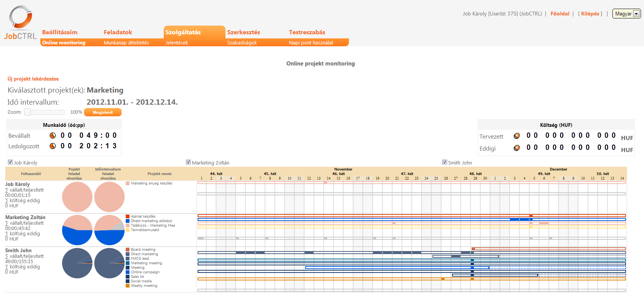Click the Ajánlat készítés red swatch
644x300 pixels.
point(128,216)
